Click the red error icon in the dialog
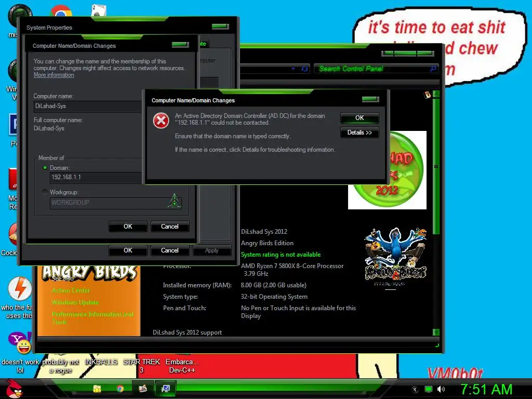Image resolution: width=532 pixels, height=399 pixels. click(161, 121)
